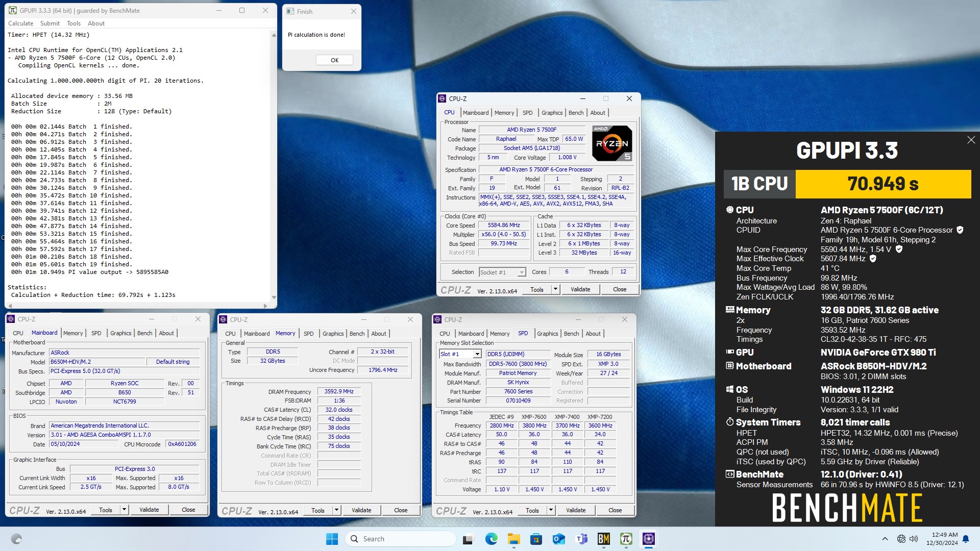Click the Max Bandwidth DDR5-7600 (3800 MHz) field
The image size is (980, 551).
tap(518, 364)
